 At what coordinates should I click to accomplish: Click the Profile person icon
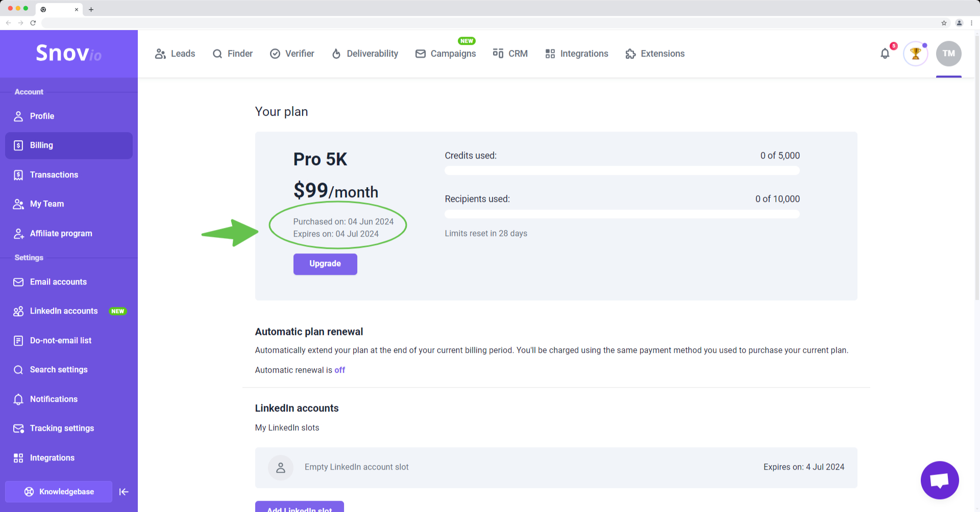click(x=18, y=116)
